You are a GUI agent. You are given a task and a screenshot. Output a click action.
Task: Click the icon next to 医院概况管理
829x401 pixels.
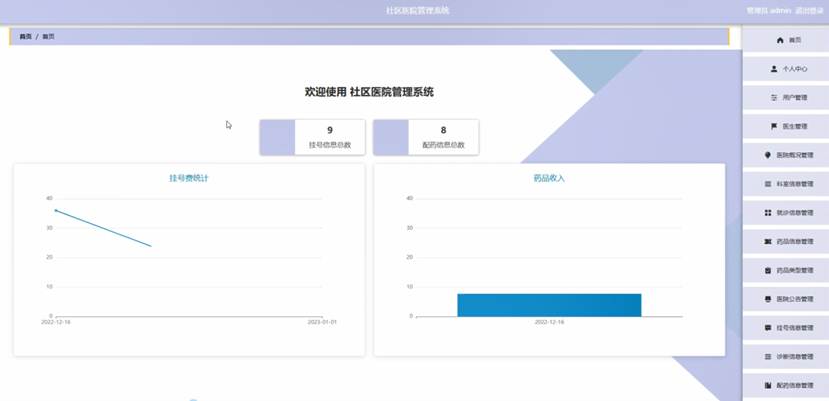point(766,156)
